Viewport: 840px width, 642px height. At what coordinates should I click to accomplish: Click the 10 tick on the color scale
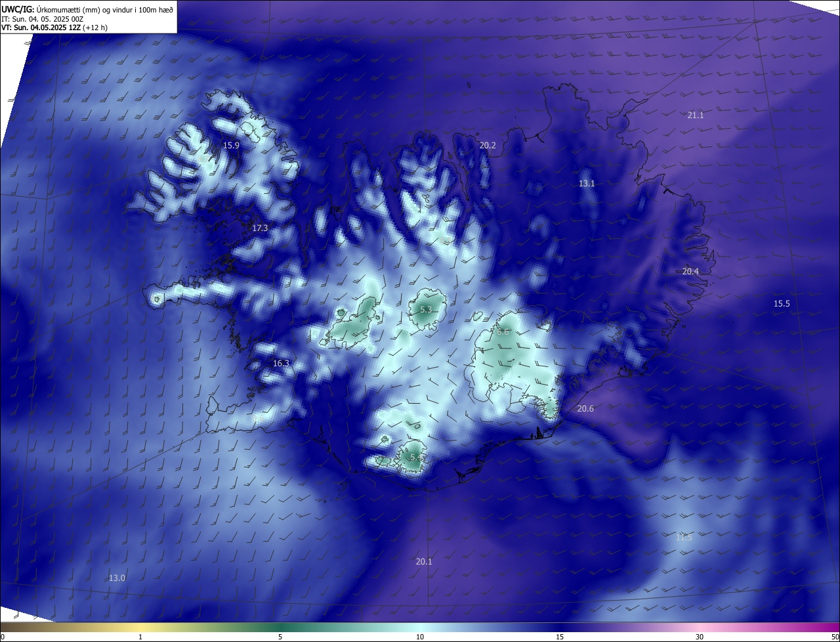(x=420, y=637)
